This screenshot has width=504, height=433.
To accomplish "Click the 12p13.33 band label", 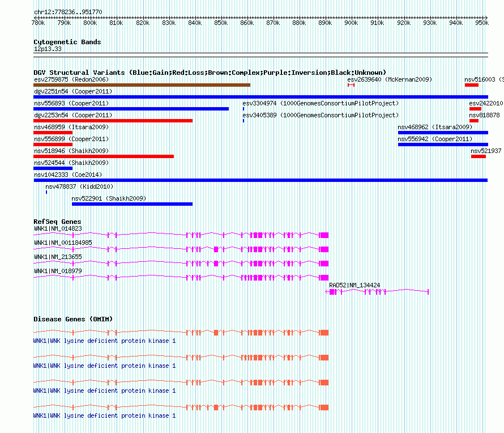I will (48, 49).
